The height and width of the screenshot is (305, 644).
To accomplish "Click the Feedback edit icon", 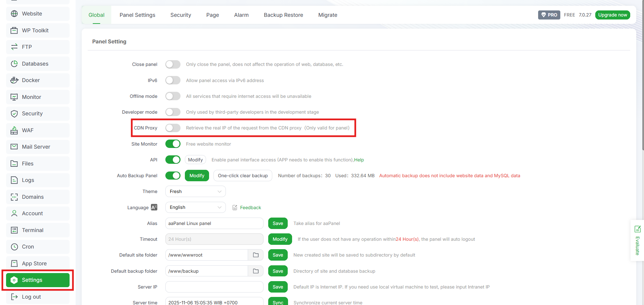I will pyautogui.click(x=235, y=207).
